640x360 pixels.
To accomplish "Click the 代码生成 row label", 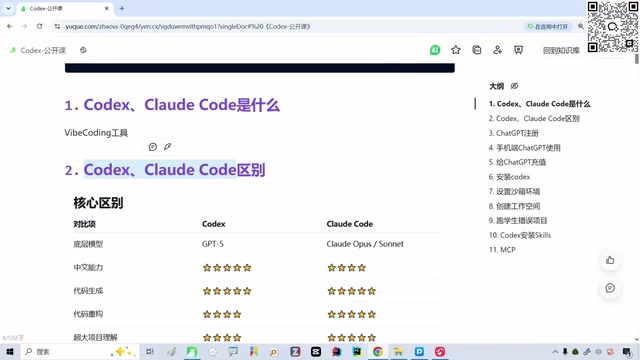I will 88,291.
